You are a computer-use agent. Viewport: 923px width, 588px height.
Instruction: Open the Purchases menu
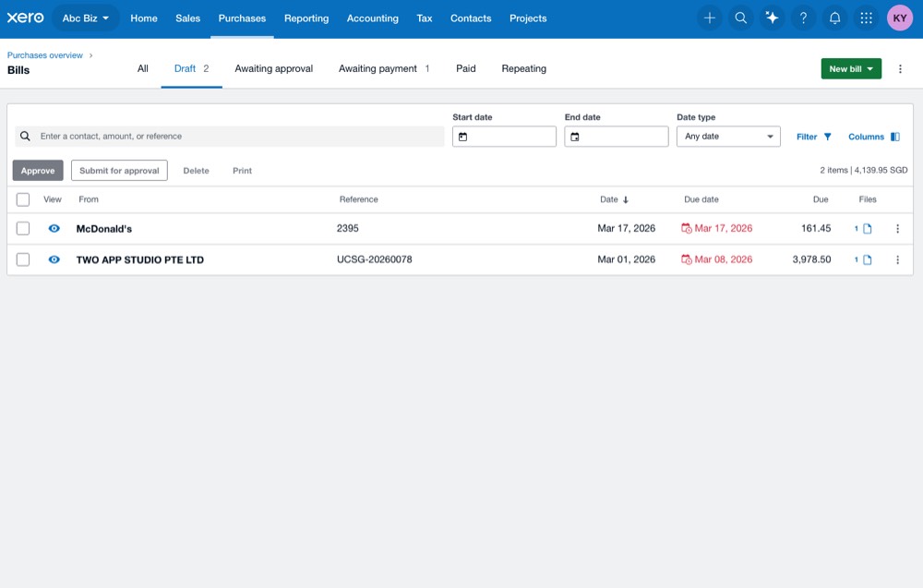(x=242, y=18)
